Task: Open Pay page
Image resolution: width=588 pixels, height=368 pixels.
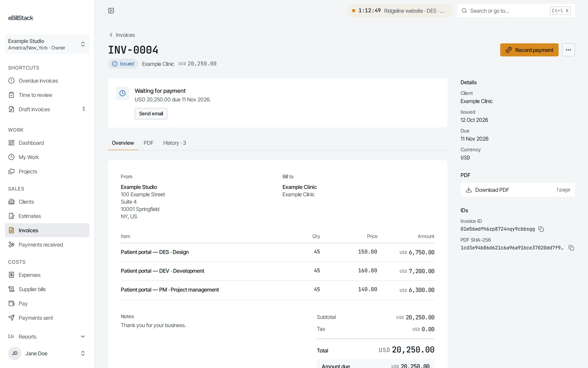Action: tap(47, 304)
